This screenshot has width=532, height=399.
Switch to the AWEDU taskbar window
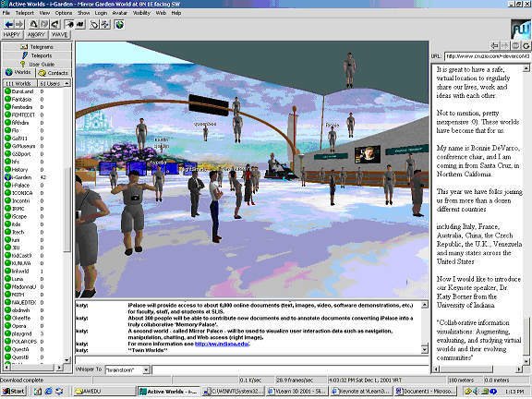point(104,392)
